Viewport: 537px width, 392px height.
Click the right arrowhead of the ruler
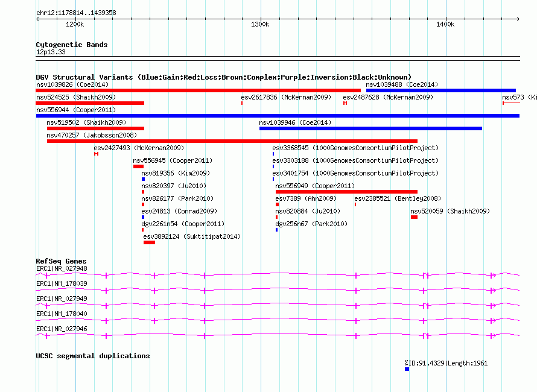point(518,19)
